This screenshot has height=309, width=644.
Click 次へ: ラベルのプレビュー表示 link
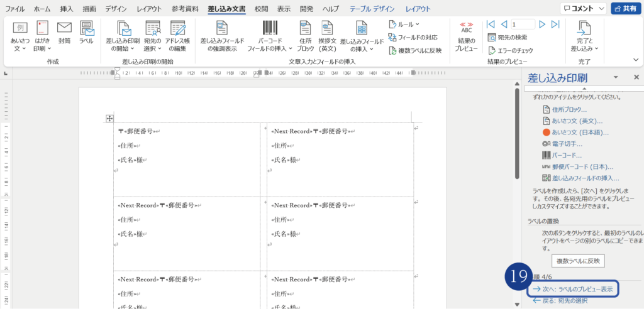pos(572,289)
